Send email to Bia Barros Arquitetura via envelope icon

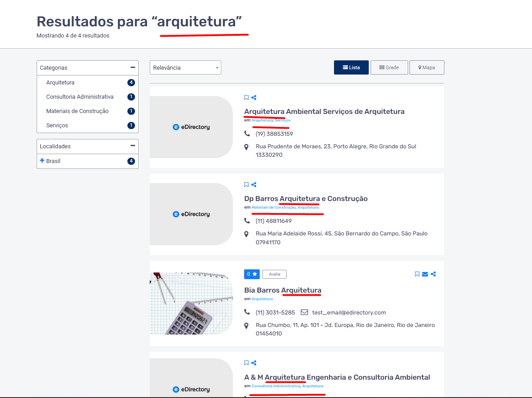pos(425,274)
